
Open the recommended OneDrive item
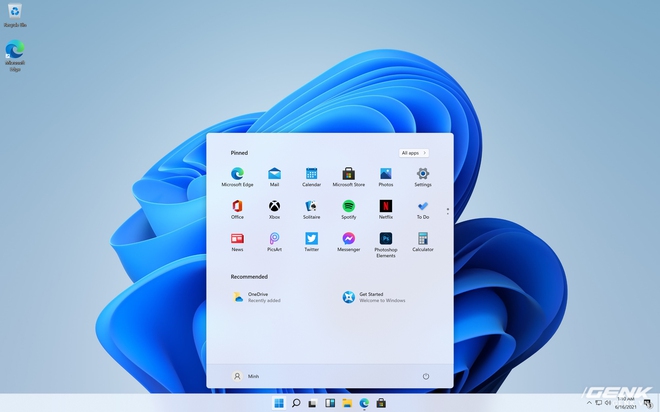pos(257,297)
